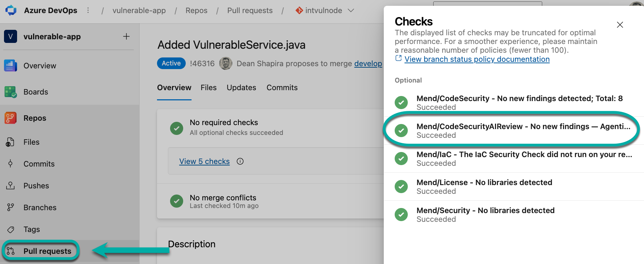Image resolution: width=644 pixels, height=264 pixels.
Task: Click the info icon beside View 5 checks
Action: (x=240, y=161)
